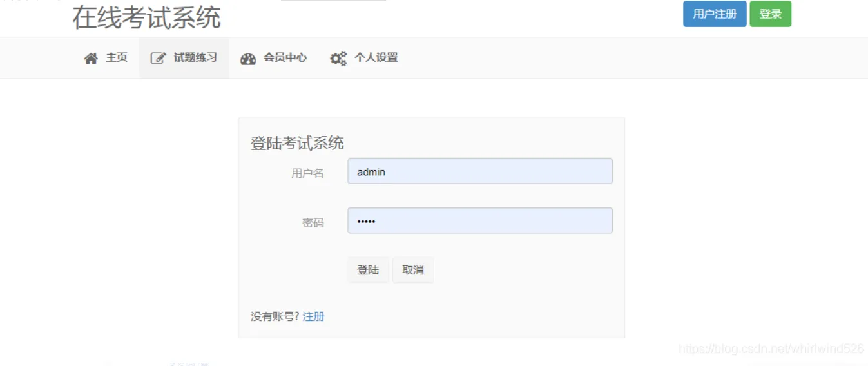The image size is (868, 366).
Task: Click the home icon beside 主页
Action: [91, 59]
